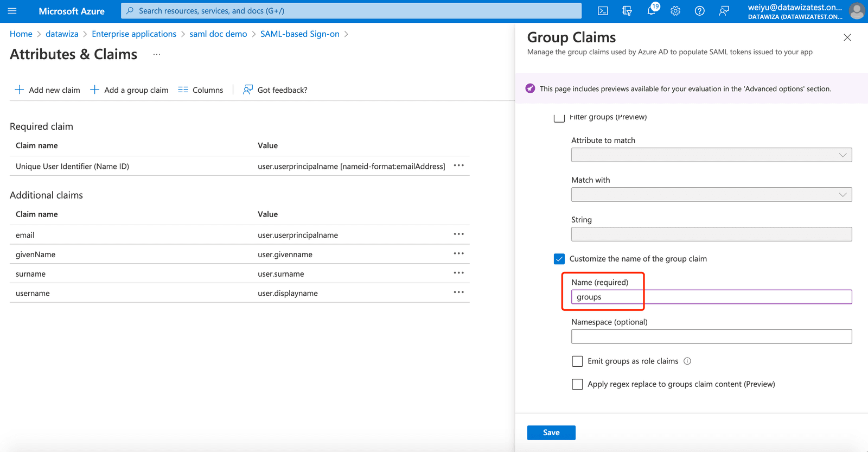868x452 pixels.
Task: Toggle the Filter groups (Preview) checkbox
Action: pyautogui.click(x=559, y=117)
